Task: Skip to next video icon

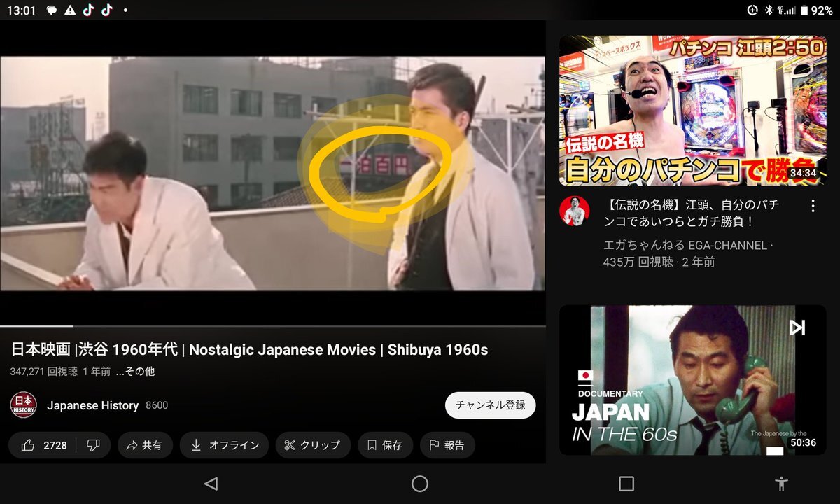Action: coord(797,328)
